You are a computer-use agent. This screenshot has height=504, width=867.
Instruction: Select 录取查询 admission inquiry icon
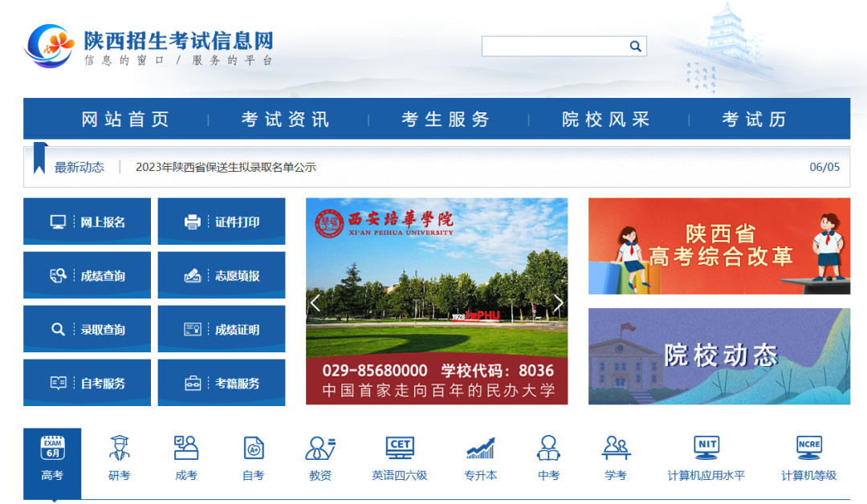point(87,328)
